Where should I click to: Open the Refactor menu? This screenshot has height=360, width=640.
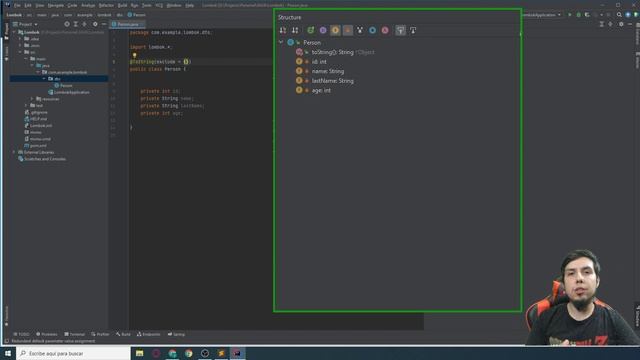coord(106,5)
